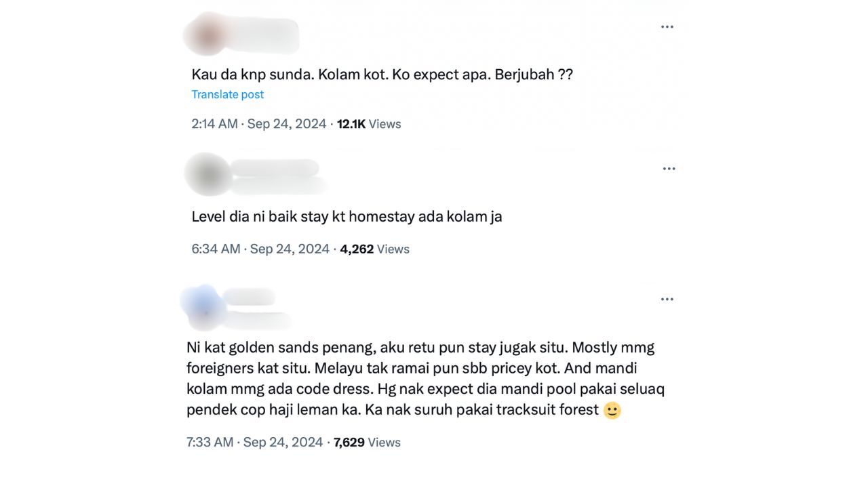Click the blurred username beside the third post's avatar
The height and width of the screenshot is (488, 868).
pyautogui.click(x=258, y=308)
